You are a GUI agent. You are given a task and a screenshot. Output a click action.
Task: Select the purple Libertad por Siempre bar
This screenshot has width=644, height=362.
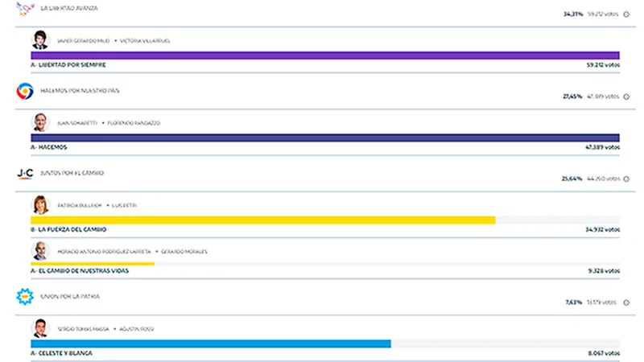(325, 56)
